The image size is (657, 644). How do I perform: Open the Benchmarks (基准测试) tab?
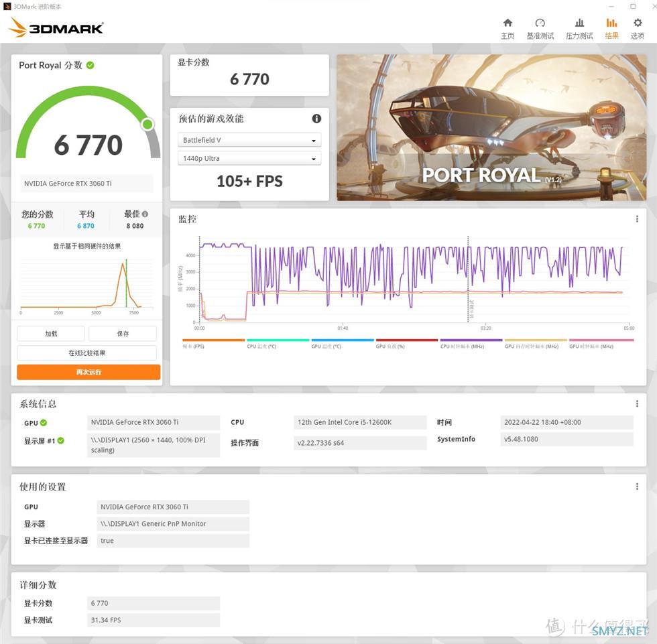click(540, 29)
